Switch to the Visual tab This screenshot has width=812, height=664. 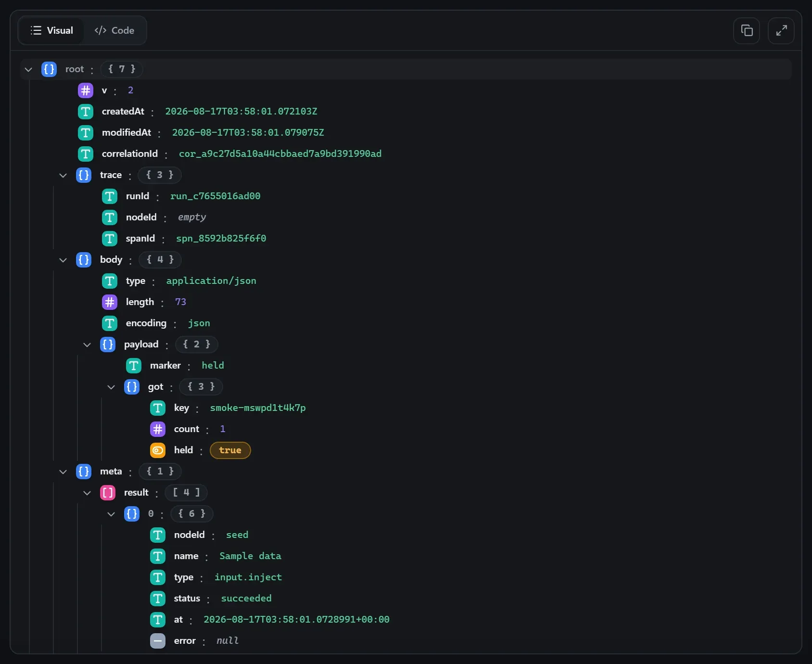point(51,30)
